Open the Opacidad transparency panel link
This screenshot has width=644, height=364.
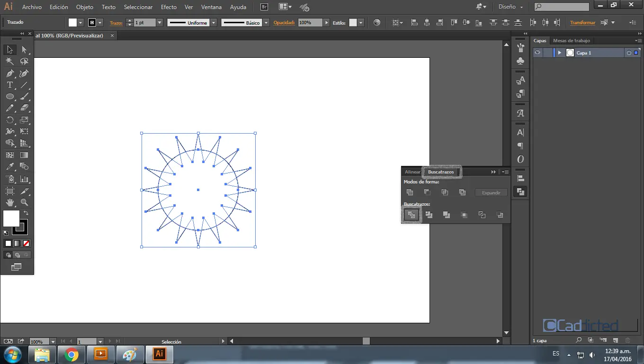tap(284, 23)
